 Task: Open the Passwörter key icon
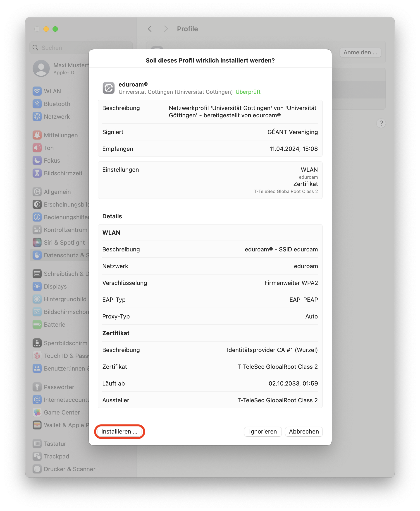pyautogui.click(x=37, y=387)
